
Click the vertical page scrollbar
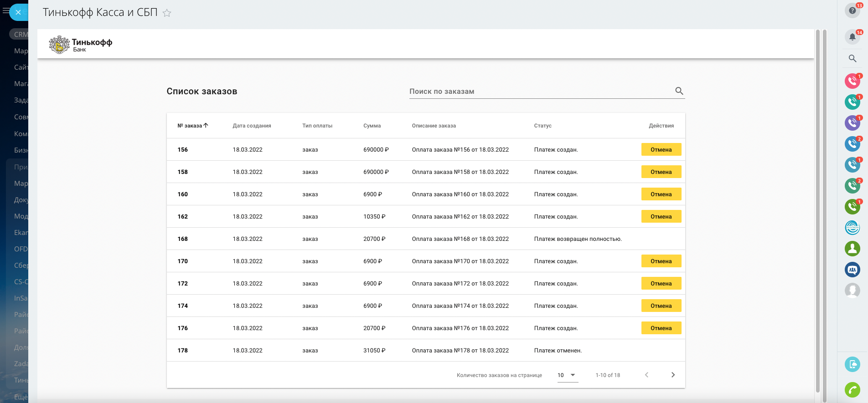pyautogui.click(x=817, y=209)
